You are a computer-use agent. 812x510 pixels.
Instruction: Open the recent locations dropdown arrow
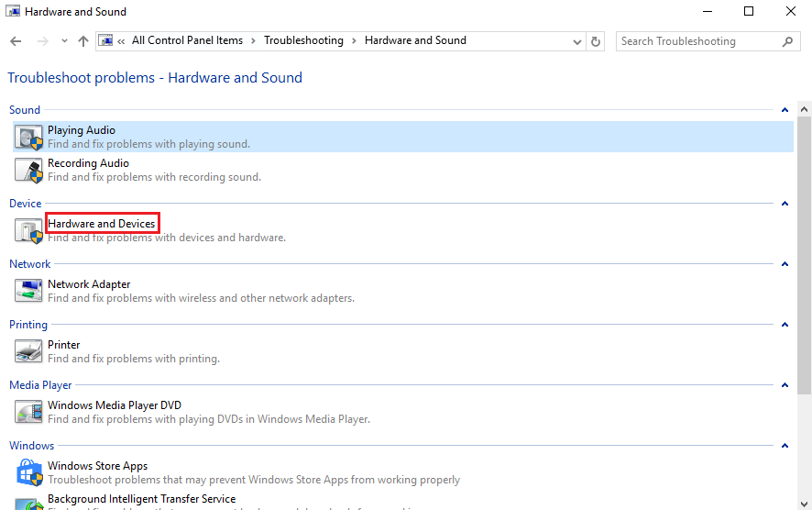click(64, 41)
